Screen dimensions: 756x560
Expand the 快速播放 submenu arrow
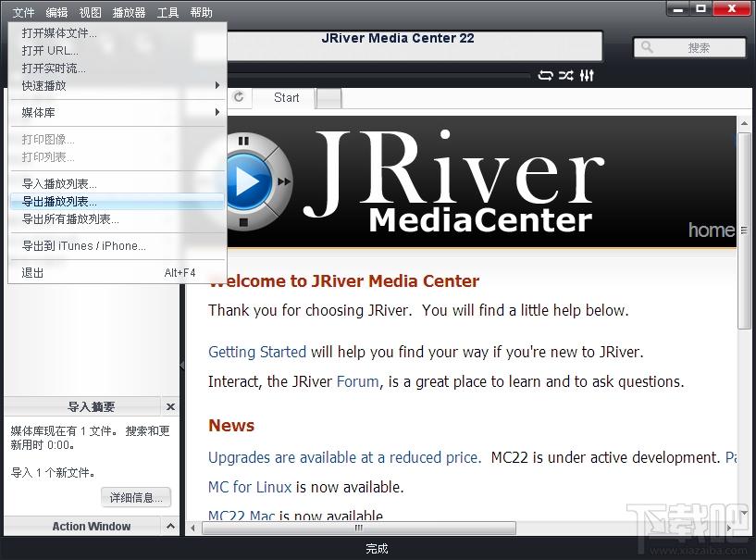(x=217, y=85)
